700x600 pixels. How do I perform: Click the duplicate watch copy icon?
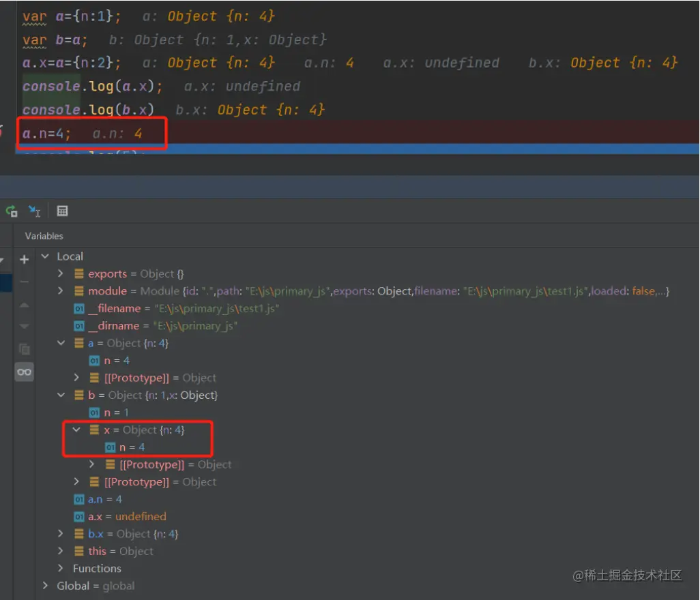click(x=25, y=349)
